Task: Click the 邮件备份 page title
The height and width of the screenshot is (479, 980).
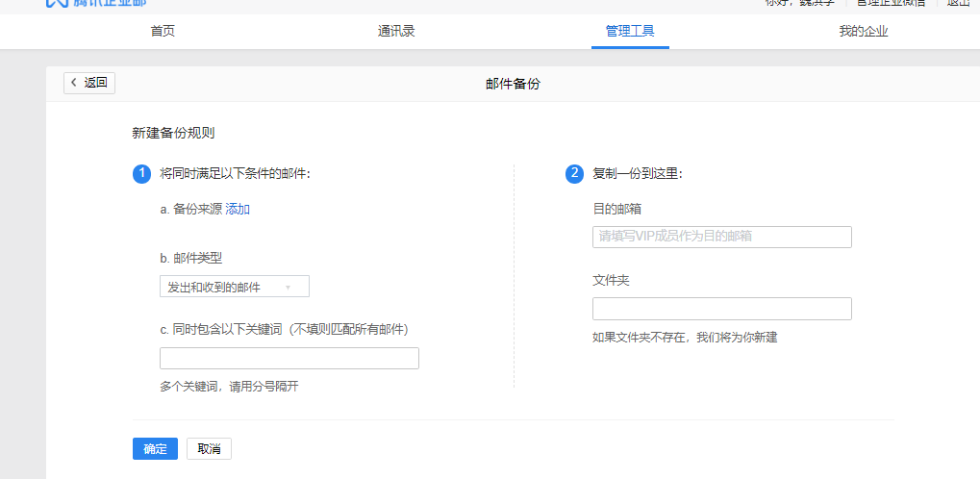Action: tap(513, 84)
